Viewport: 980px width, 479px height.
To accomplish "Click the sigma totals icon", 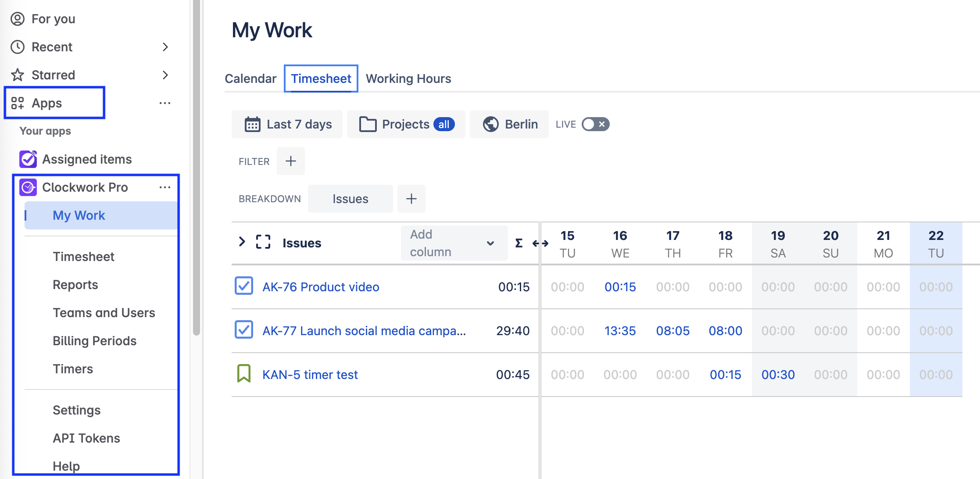I will point(519,243).
